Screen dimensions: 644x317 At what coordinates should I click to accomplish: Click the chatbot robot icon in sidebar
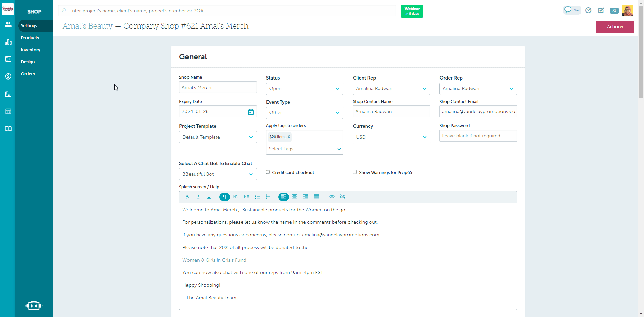pos(34,306)
